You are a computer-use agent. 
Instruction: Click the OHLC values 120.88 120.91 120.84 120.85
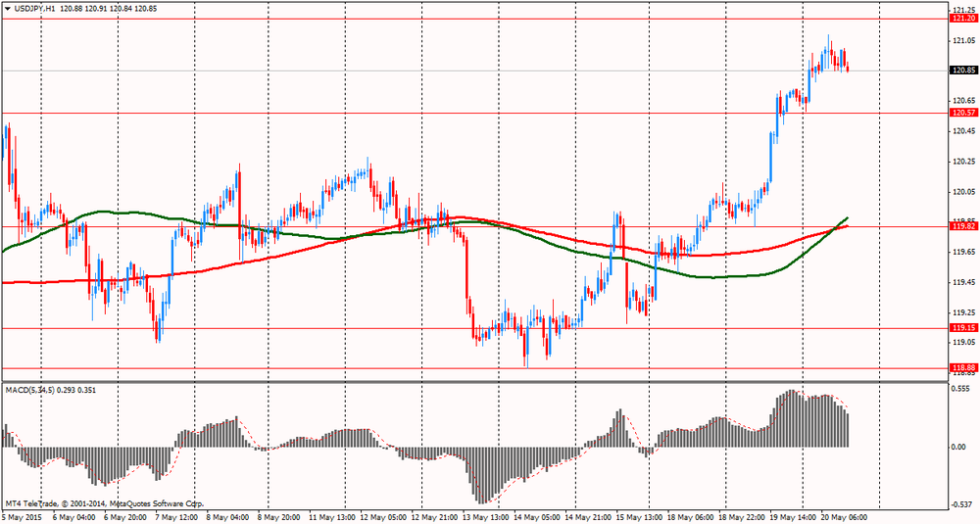point(110,9)
